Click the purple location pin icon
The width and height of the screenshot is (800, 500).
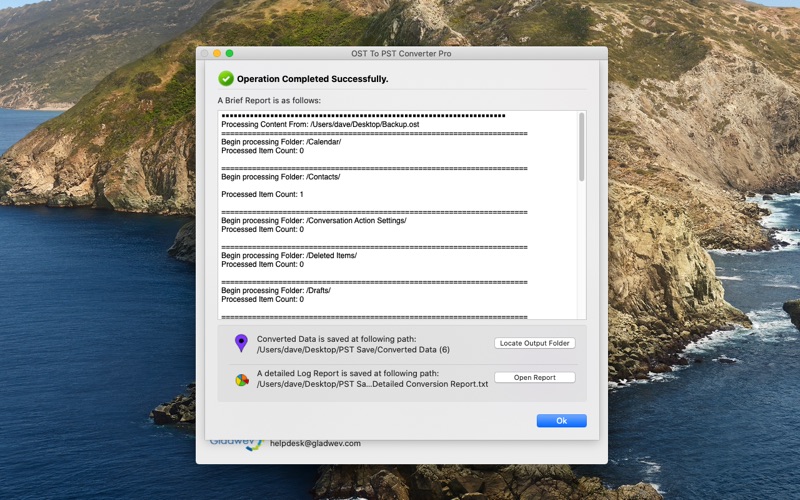coord(241,343)
